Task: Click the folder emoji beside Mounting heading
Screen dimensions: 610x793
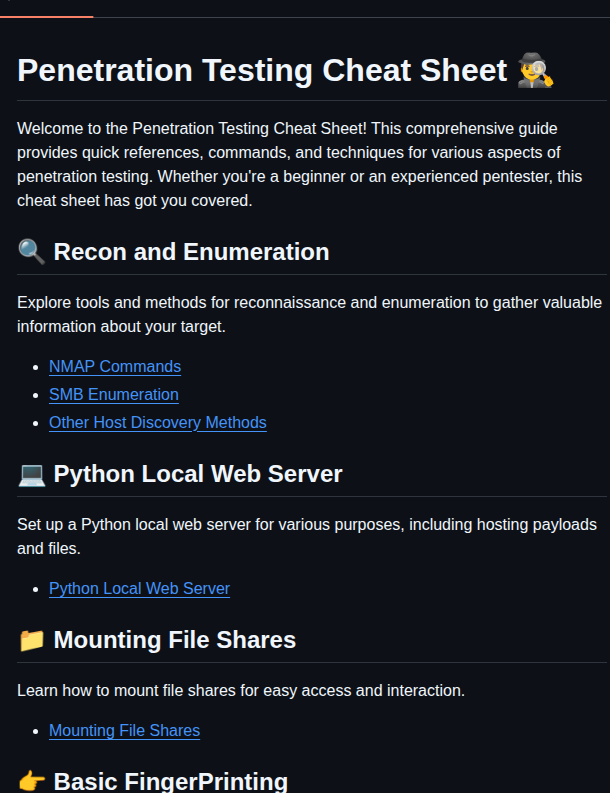Action: 31,640
